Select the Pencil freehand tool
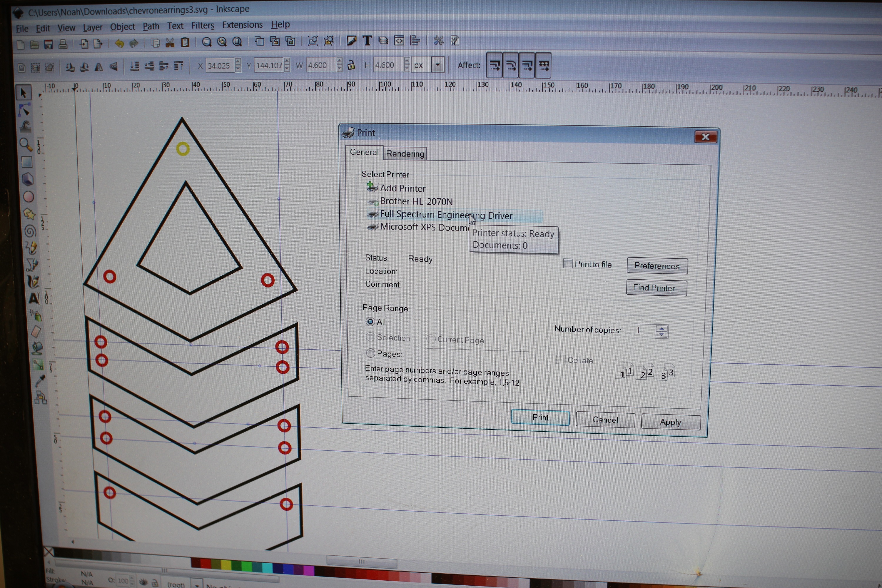 pyautogui.click(x=31, y=248)
